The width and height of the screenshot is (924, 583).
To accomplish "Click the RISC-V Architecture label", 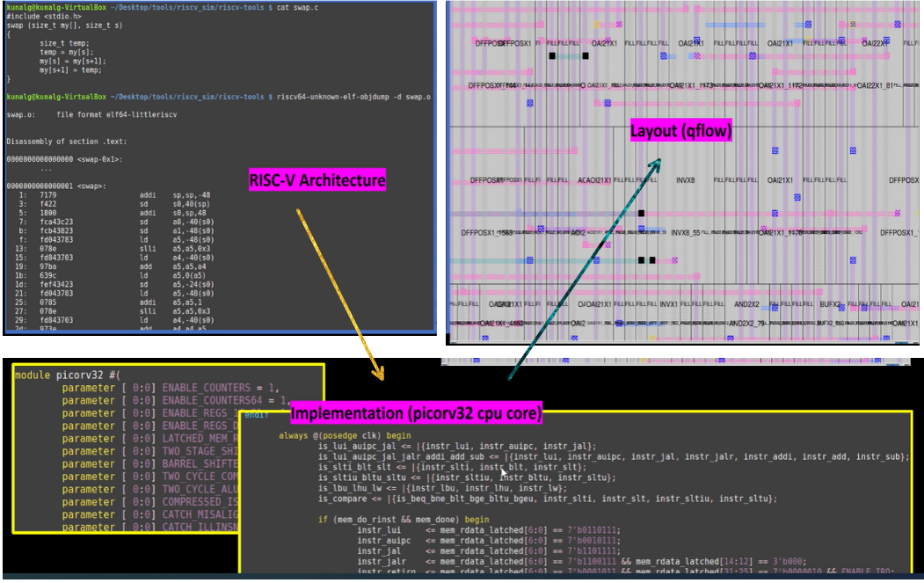I will pos(318,179).
